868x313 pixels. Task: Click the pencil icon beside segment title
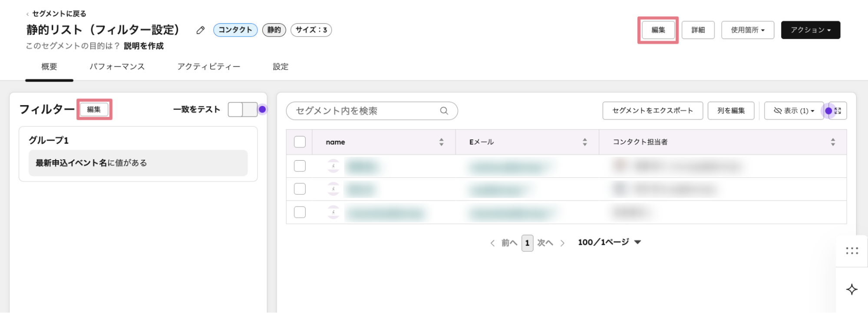pyautogui.click(x=200, y=30)
